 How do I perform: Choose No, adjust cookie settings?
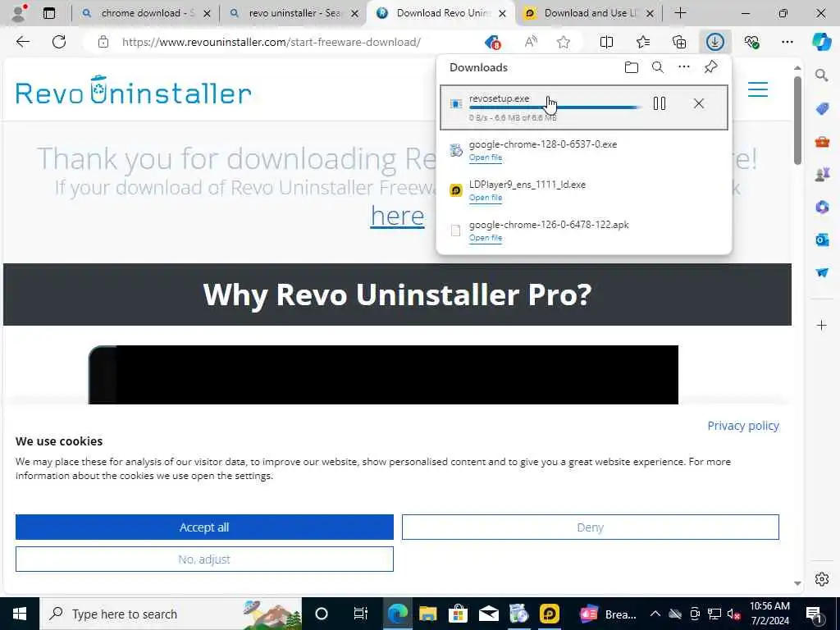[204, 559]
